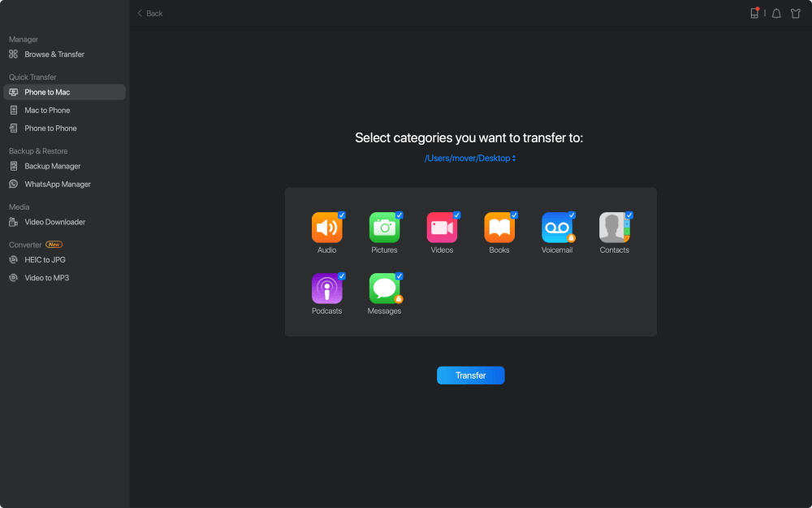Go Back to previous screen
812x508 pixels.
coord(149,14)
